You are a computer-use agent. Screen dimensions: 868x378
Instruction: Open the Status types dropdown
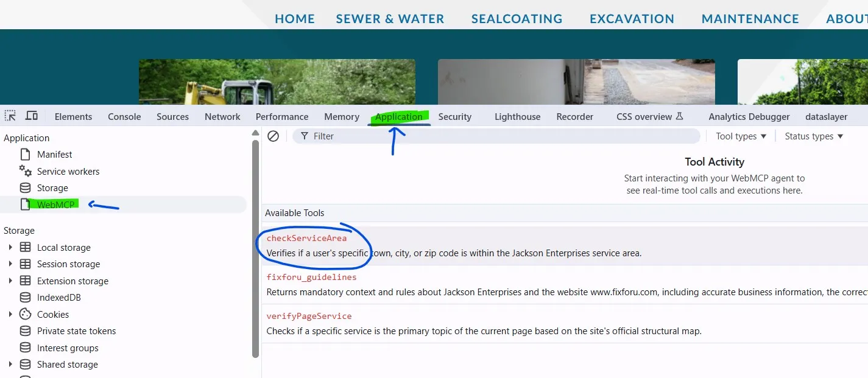[x=814, y=136]
